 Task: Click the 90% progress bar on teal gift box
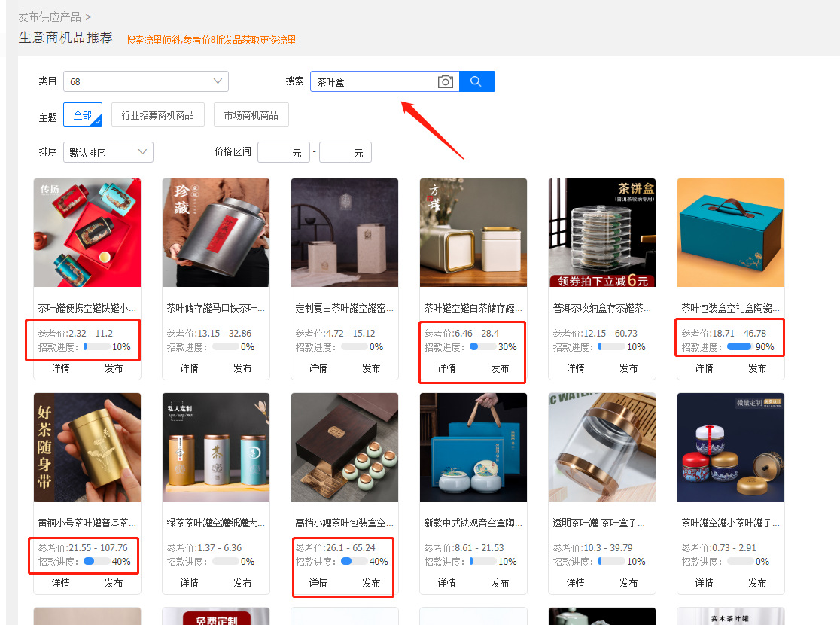click(740, 347)
